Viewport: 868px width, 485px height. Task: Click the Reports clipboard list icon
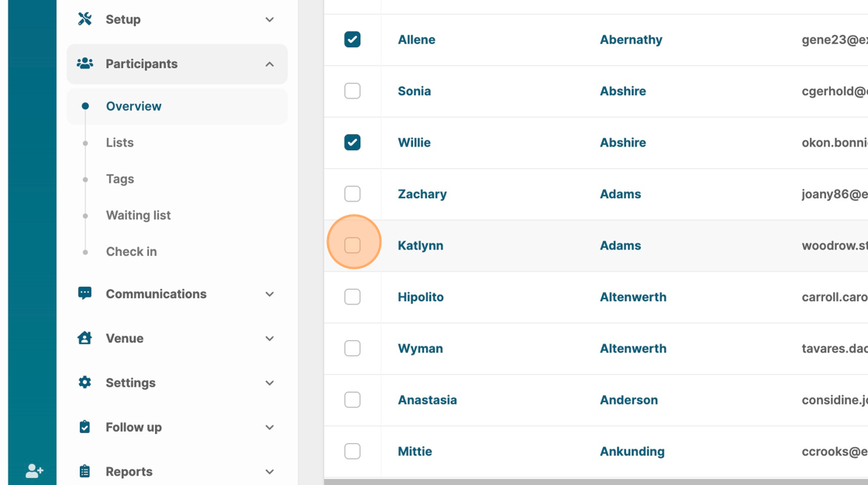point(85,471)
